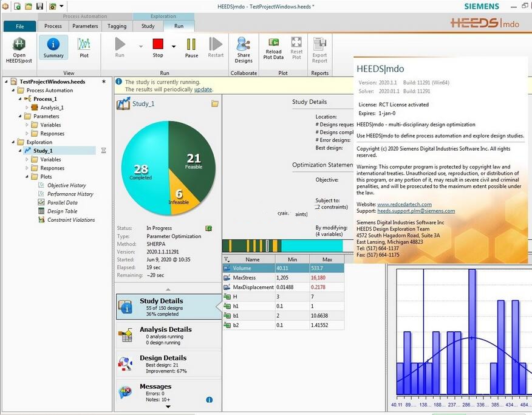Select the b1 variable row
The width and height of the screenshot is (532, 415).
pos(283,315)
